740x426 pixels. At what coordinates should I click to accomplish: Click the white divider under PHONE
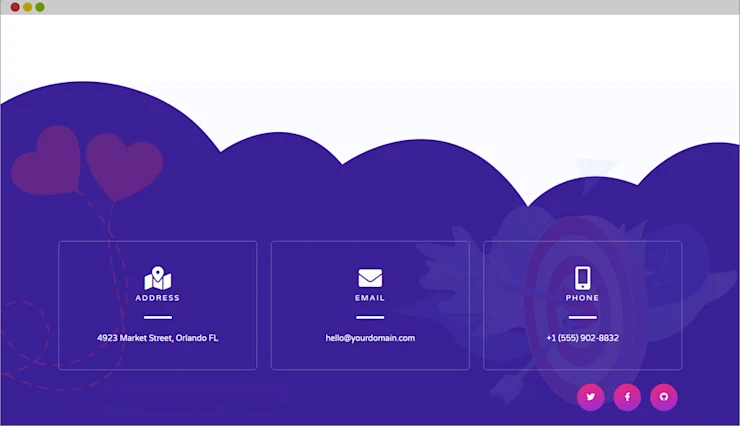[582, 317]
